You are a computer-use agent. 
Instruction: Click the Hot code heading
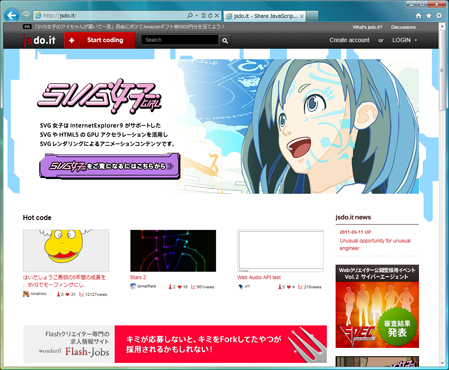pyautogui.click(x=37, y=218)
